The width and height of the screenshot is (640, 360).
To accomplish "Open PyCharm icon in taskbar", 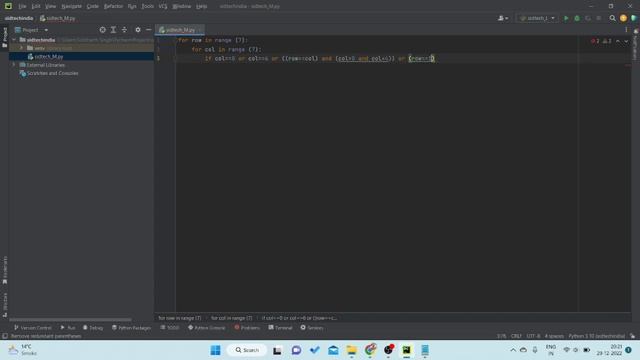I will coord(407,350).
